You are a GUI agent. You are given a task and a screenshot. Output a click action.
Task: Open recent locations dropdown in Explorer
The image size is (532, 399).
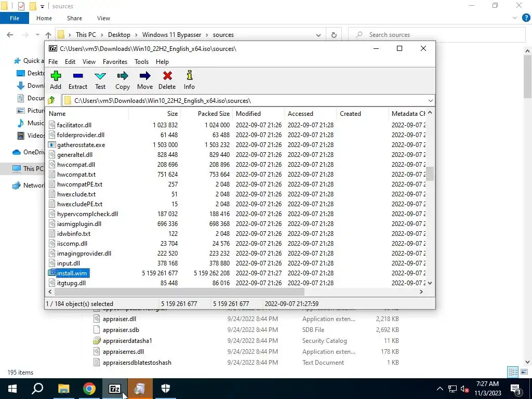pos(37,35)
